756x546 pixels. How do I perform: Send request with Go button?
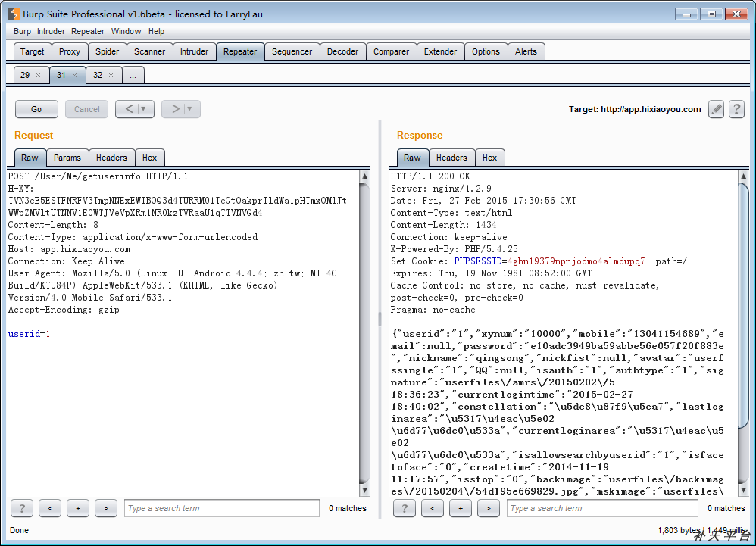pos(36,109)
